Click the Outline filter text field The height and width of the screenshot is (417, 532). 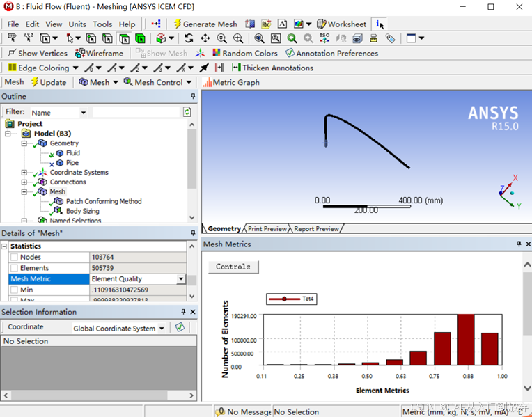pos(136,112)
